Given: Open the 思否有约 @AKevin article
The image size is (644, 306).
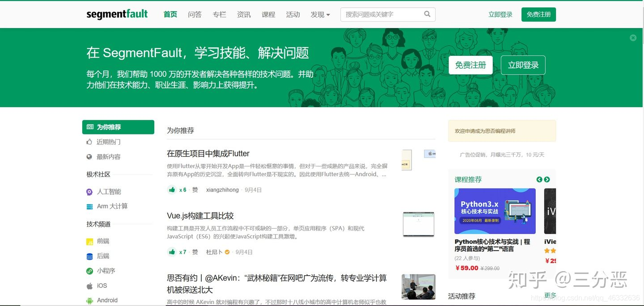Looking at the screenshot, I should point(277,284).
